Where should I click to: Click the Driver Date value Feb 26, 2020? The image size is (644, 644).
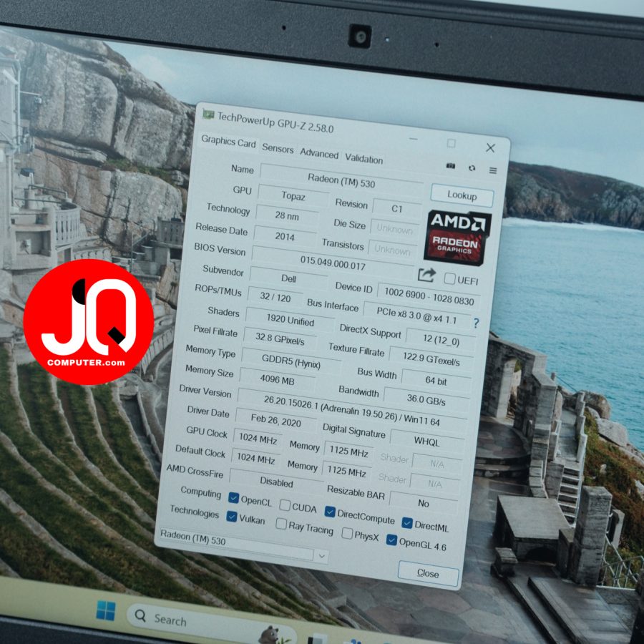click(275, 420)
